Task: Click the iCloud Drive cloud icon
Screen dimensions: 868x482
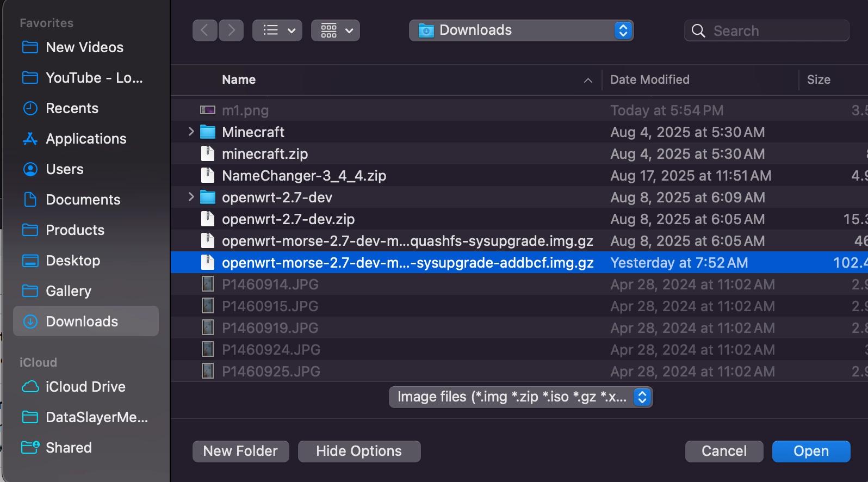Action: pos(30,387)
